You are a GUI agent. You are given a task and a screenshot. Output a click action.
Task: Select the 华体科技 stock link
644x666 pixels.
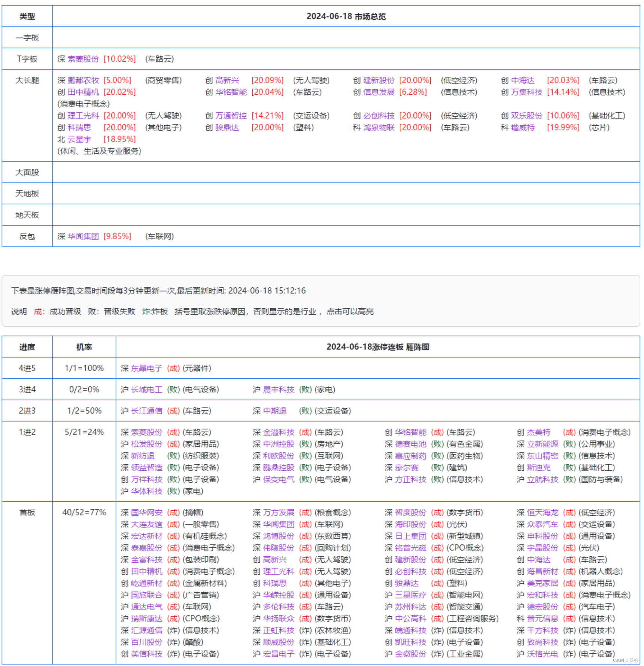147,491
